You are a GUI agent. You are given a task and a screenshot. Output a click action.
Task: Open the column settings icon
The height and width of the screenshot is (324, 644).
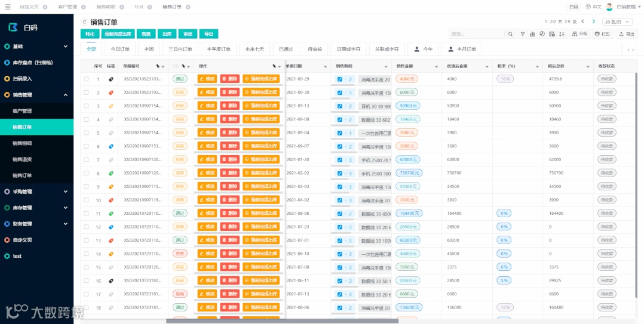click(552, 34)
